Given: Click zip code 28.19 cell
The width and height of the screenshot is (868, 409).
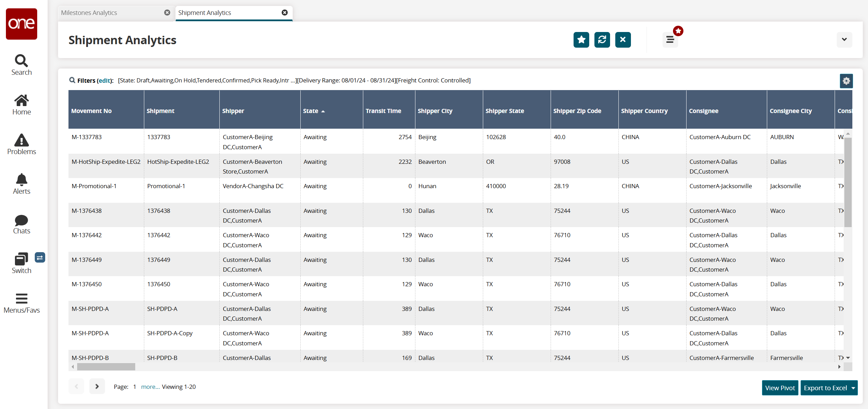Looking at the screenshot, I should pyautogui.click(x=584, y=190).
